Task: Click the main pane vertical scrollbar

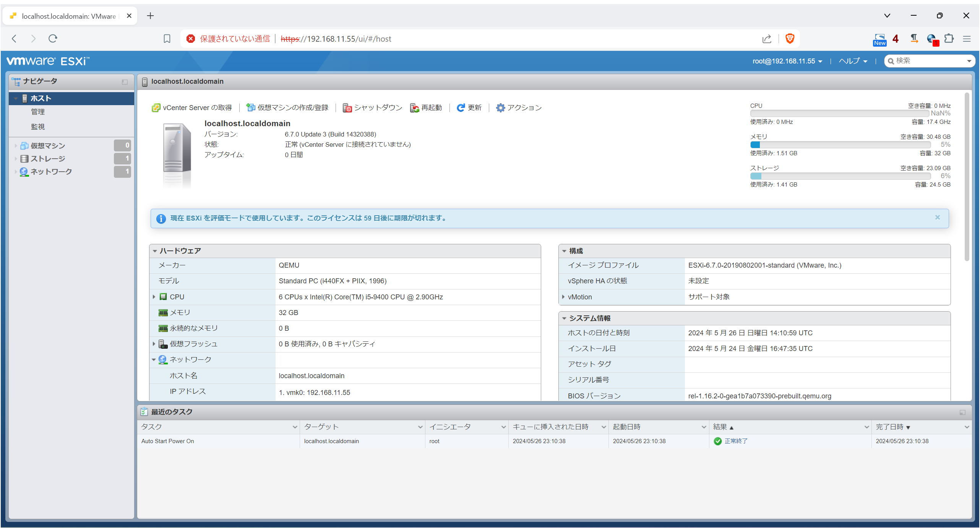Action: click(967, 177)
